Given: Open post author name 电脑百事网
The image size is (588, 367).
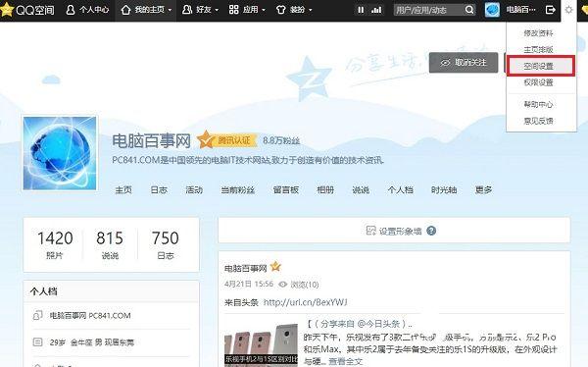Looking at the screenshot, I should pyautogui.click(x=245, y=268).
